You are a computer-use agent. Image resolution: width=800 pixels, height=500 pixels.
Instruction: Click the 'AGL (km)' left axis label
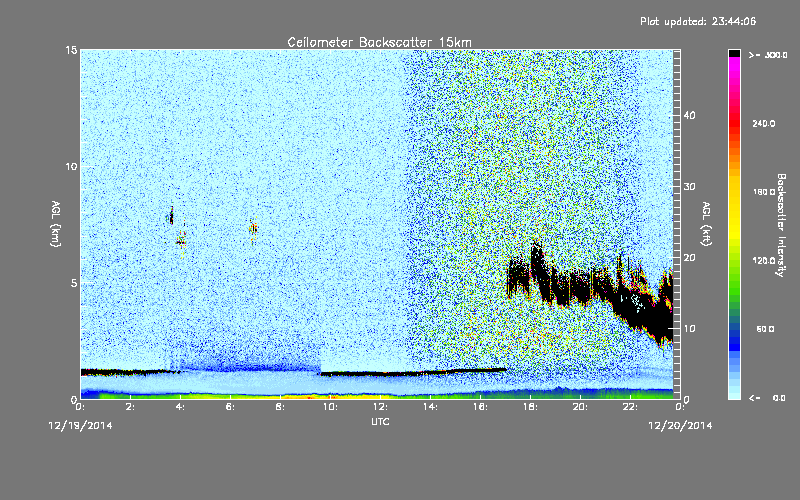coord(56,223)
